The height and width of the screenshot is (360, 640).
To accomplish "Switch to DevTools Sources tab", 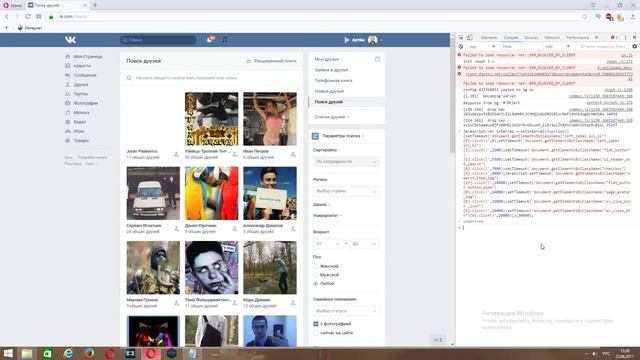I will tap(531, 38).
